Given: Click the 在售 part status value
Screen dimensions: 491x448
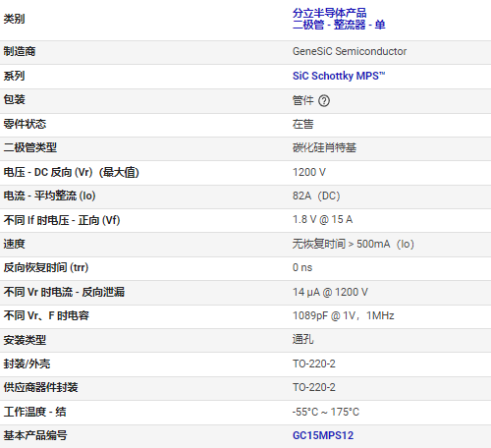Looking at the screenshot, I should 302,124.
